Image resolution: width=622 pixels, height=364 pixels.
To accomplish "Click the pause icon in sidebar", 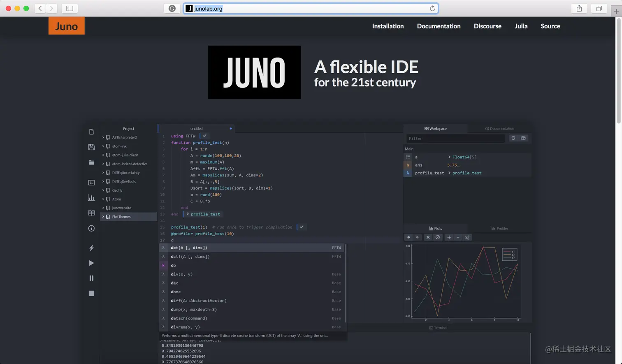I will tap(91, 278).
